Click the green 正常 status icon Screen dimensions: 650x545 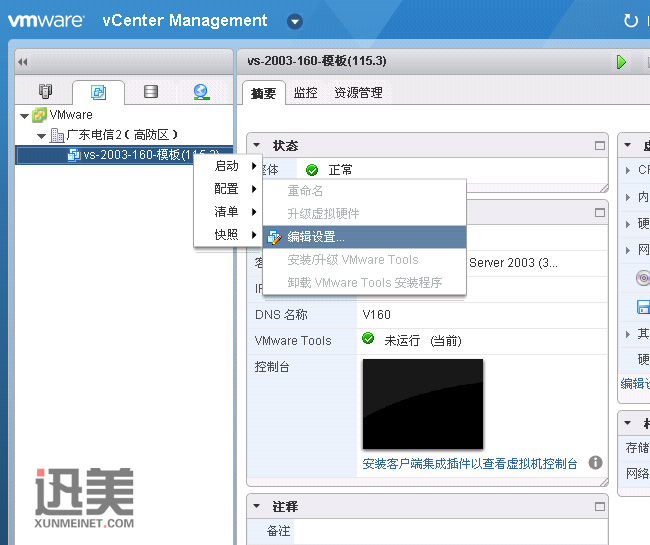(x=312, y=170)
